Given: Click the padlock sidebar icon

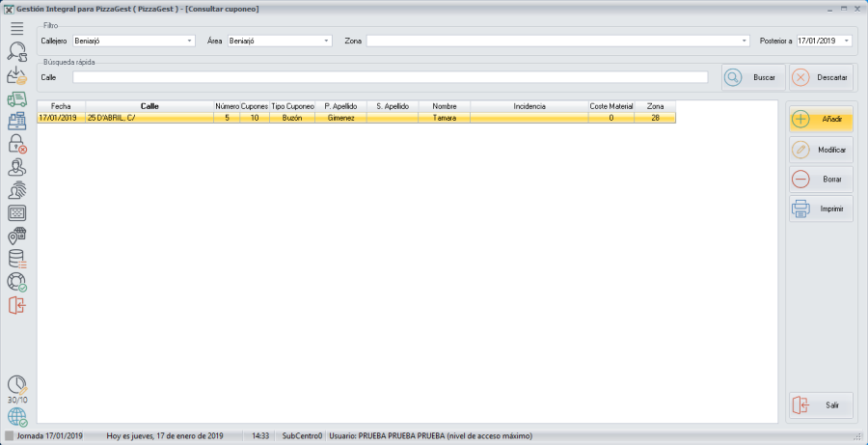Looking at the screenshot, I should (16, 144).
